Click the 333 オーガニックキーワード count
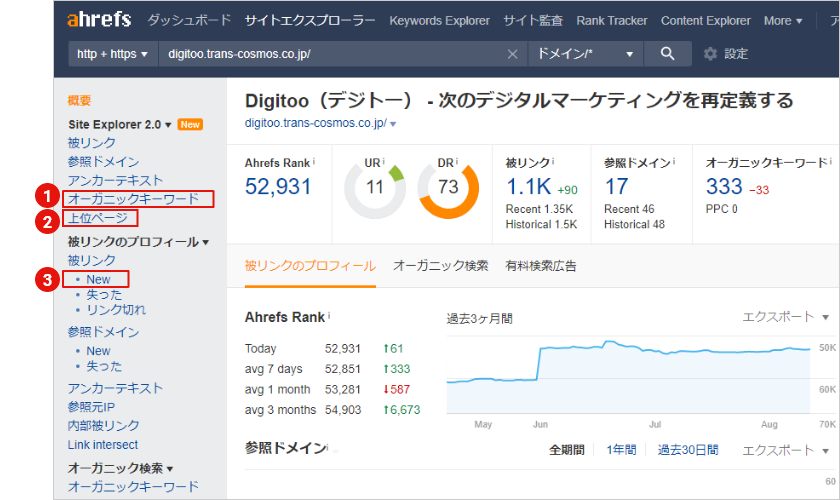This screenshot has width=840, height=500. tap(724, 186)
